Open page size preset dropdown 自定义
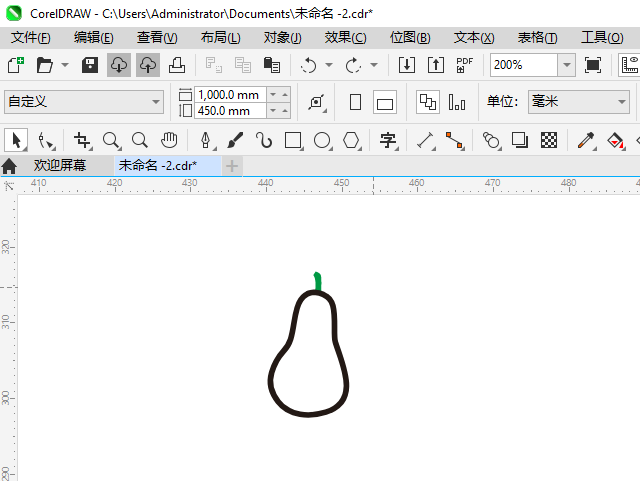 click(84, 102)
